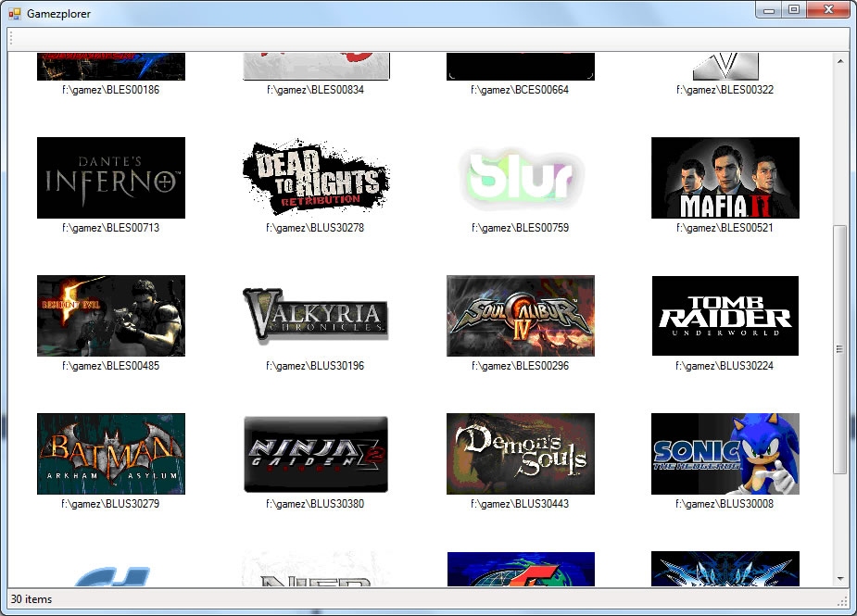Click the f:\gamez\BLUS30380 label
Screen dimensions: 857x616
(315, 504)
